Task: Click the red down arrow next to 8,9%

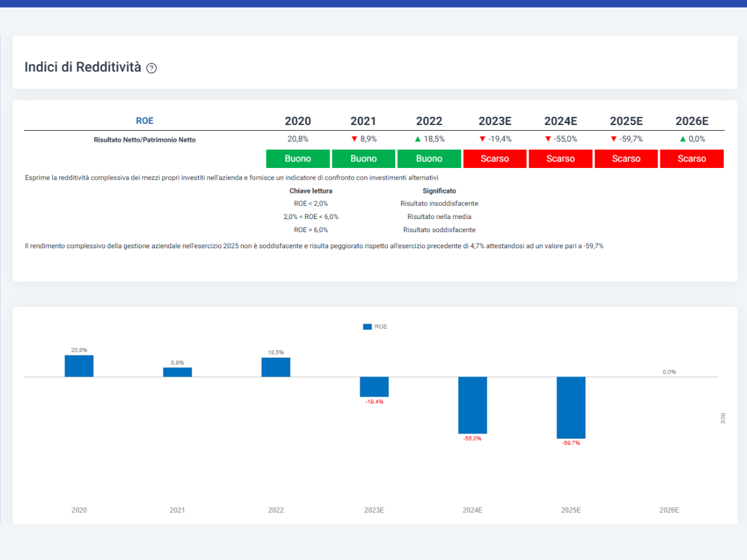Action: pyautogui.click(x=354, y=139)
